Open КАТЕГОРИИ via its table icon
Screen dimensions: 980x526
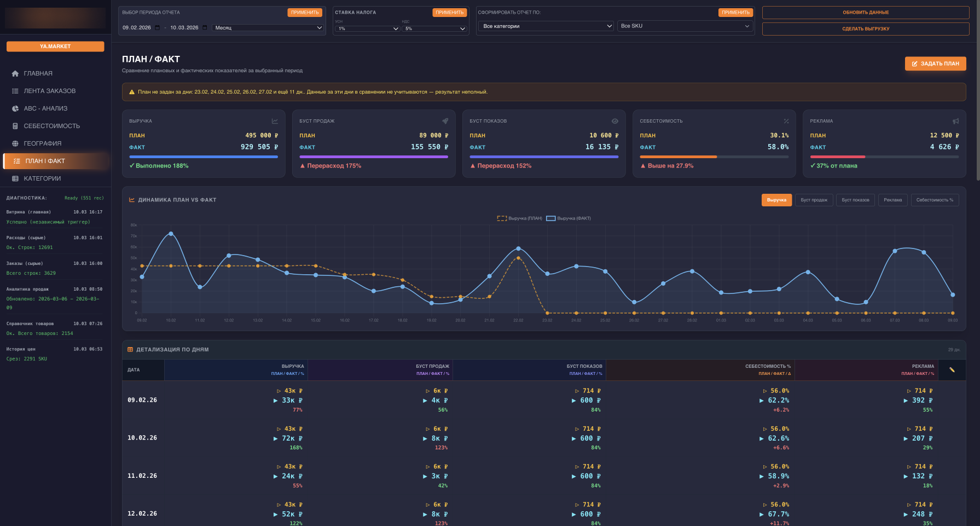click(x=15, y=178)
